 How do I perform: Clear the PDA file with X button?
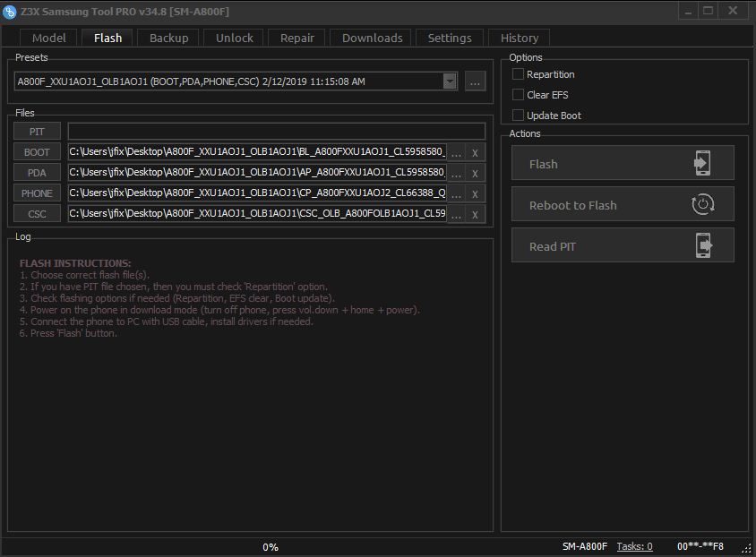(476, 173)
